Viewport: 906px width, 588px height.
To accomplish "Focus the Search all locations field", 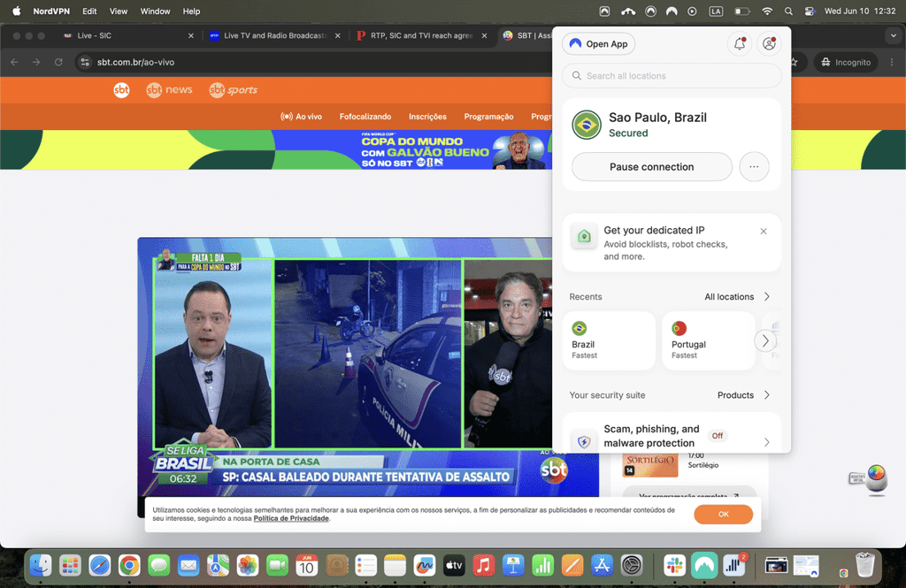I will click(x=672, y=76).
